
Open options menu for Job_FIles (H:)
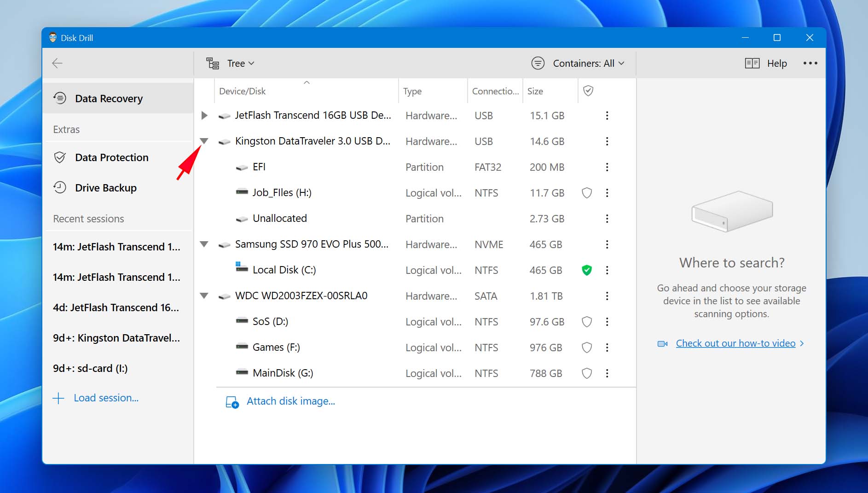coord(607,193)
